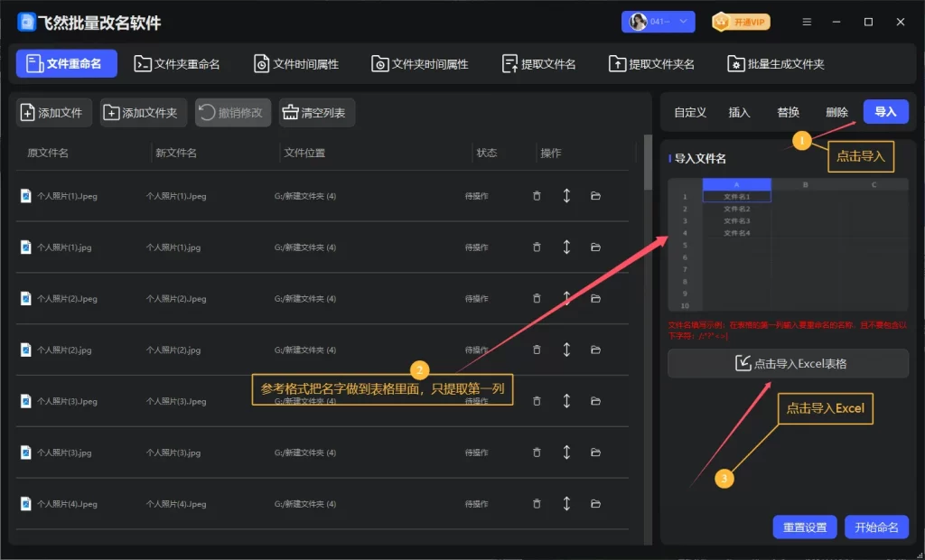925x560 pixels.
Task: Open the hamburger menu in title bar
Action: (807, 23)
